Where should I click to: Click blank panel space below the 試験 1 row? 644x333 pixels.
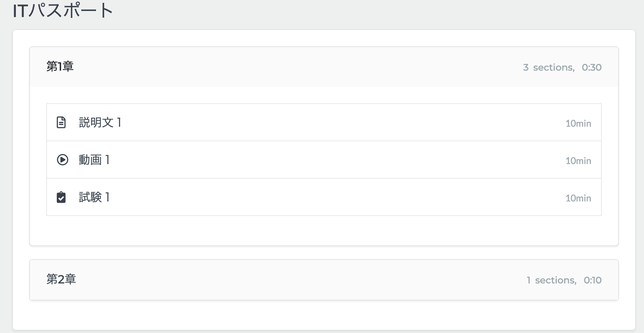tap(324, 230)
